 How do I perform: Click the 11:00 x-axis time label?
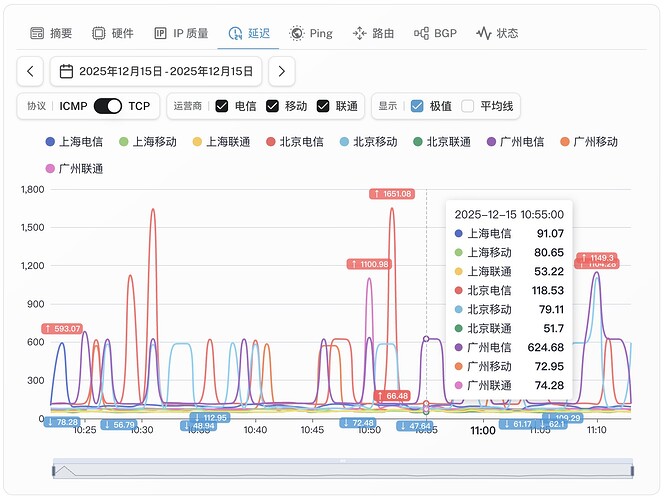pyautogui.click(x=483, y=430)
